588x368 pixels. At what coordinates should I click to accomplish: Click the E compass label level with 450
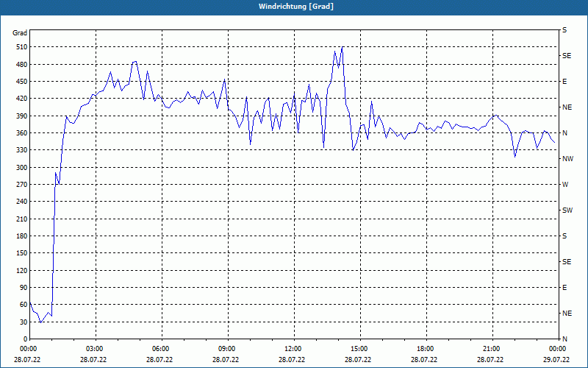tap(564, 82)
